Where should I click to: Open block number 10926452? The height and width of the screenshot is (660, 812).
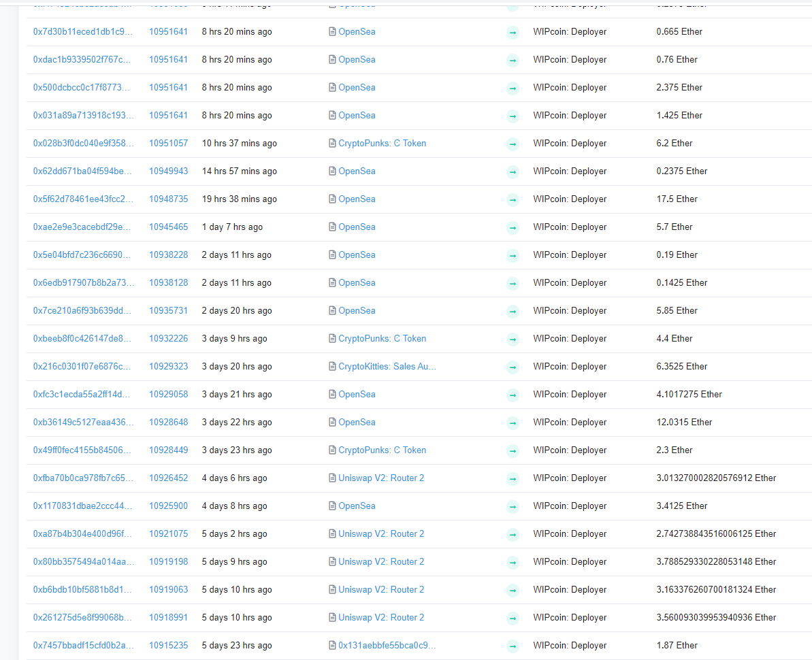click(x=168, y=479)
